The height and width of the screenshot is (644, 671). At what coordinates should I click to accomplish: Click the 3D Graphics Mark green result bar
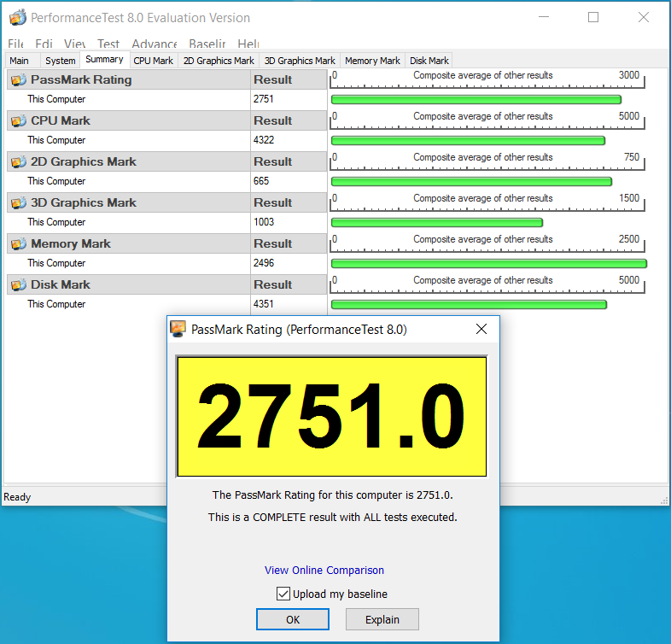tap(437, 223)
